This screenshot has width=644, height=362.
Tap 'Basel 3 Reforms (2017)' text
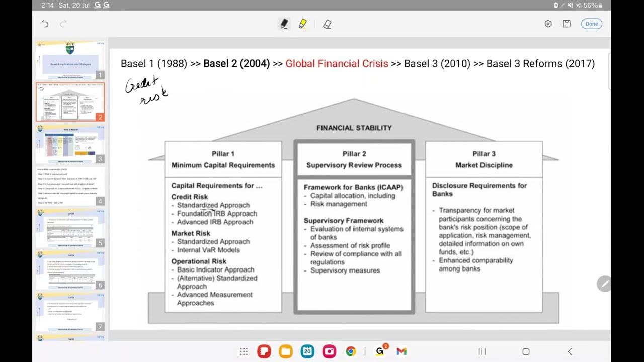coord(540,64)
